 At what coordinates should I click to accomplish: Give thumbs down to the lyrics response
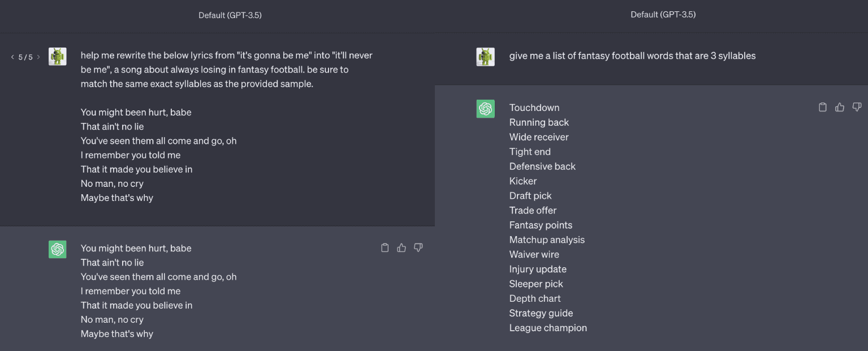pos(418,248)
